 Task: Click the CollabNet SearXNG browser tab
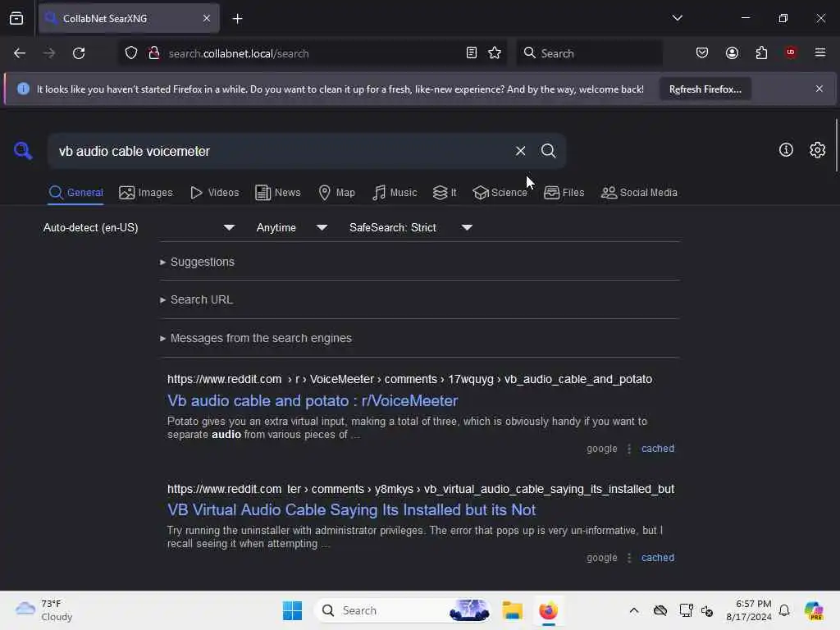pyautogui.click(x=129, y=18)
